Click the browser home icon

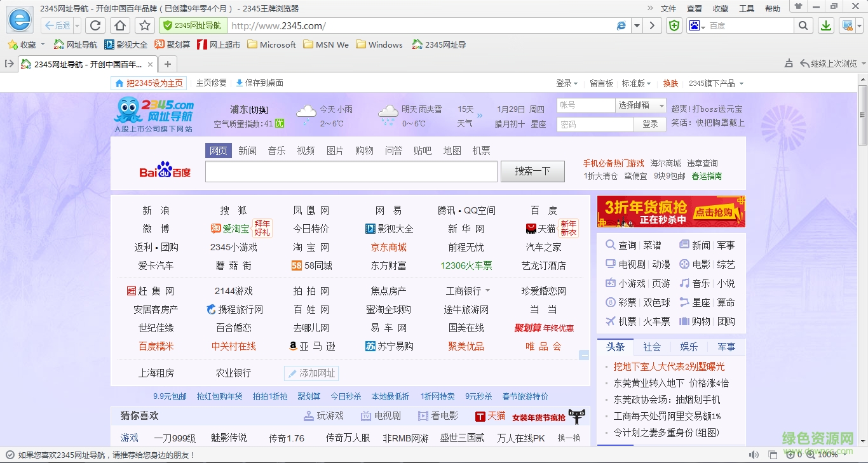[x=120, y=25]
